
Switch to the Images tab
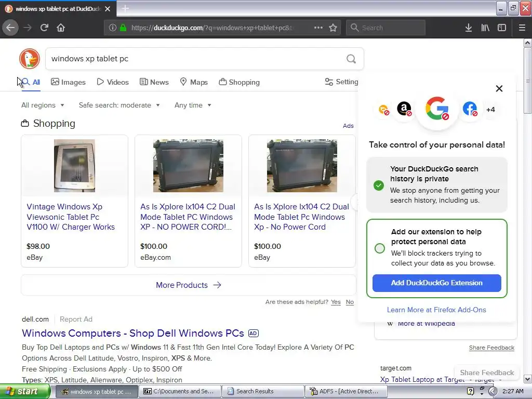[68, 82]
